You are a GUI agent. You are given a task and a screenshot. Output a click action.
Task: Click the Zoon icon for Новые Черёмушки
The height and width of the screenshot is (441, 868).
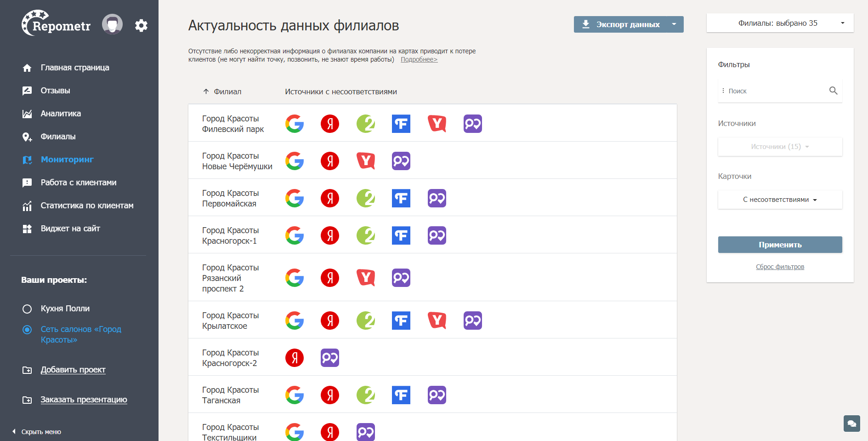click(401, 161)
